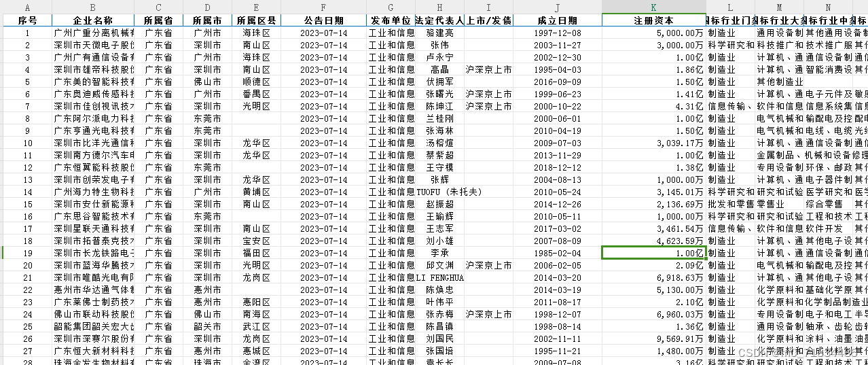Select the cell LI FENGHUA
868x365 pixels.
[440, 277]
